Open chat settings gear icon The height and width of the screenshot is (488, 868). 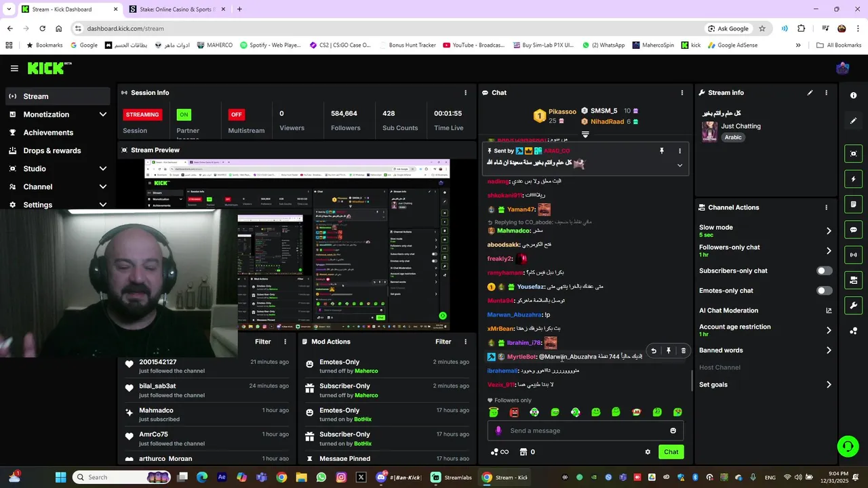(x=648, y=452)
